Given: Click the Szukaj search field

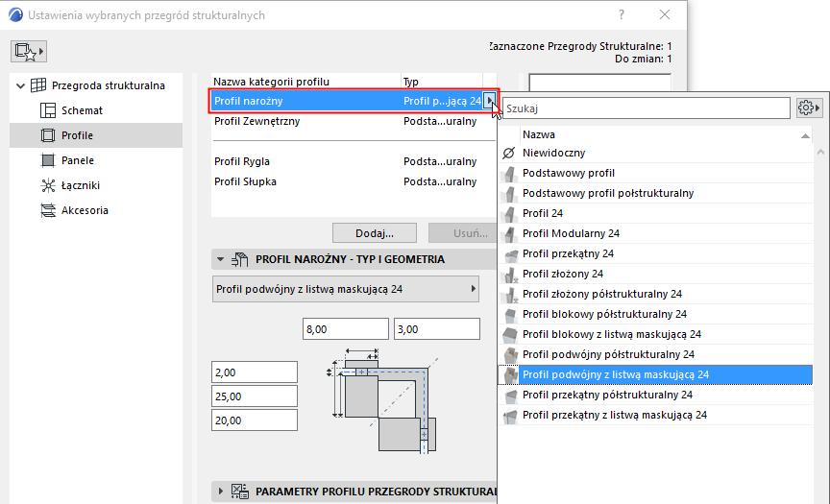Looking at the screenshot, I should pos(646,108).
